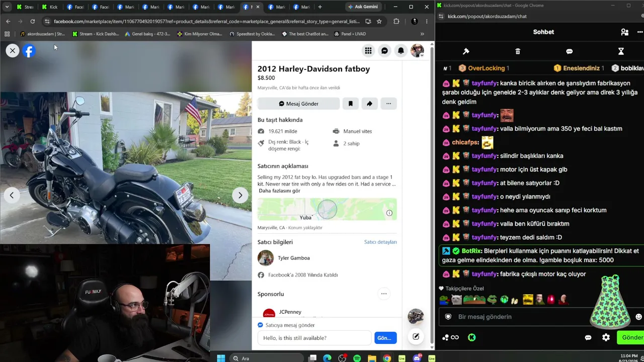Open Facebook Messenger from the header
Screen dimensions: 644x362
384,50
